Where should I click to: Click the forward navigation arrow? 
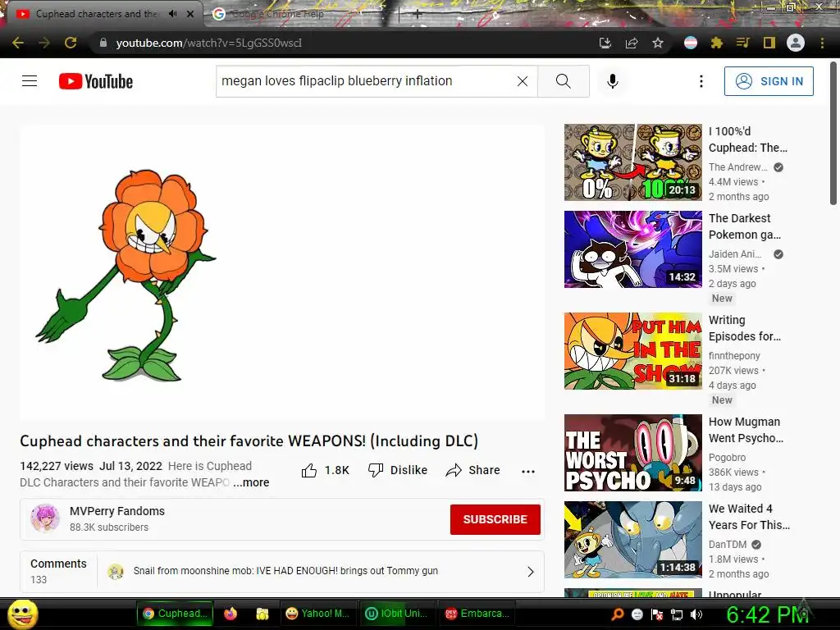pos(44,43)
